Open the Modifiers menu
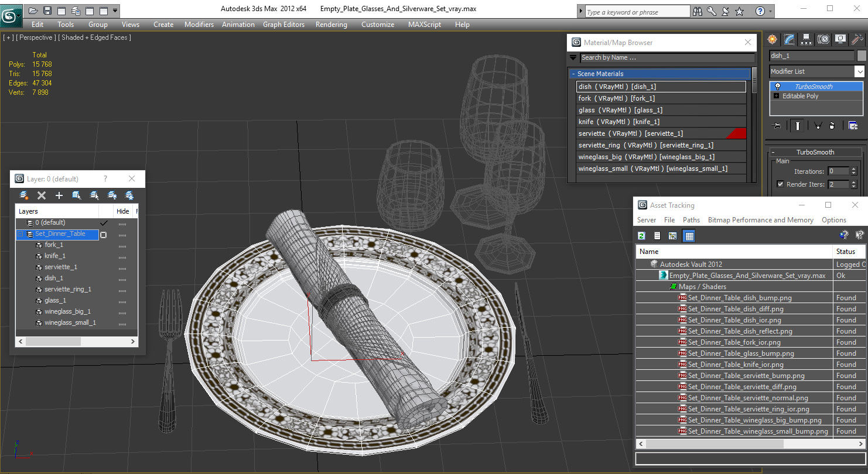868x474 pixels. point(199,25)
